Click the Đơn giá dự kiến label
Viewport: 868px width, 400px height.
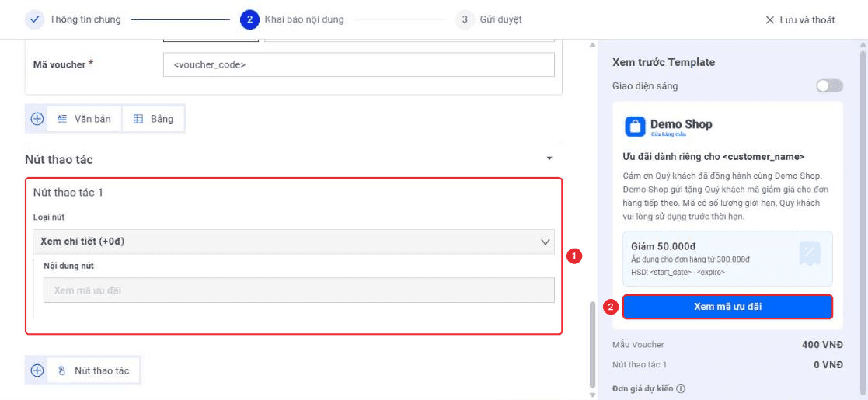tap(643, 389)
